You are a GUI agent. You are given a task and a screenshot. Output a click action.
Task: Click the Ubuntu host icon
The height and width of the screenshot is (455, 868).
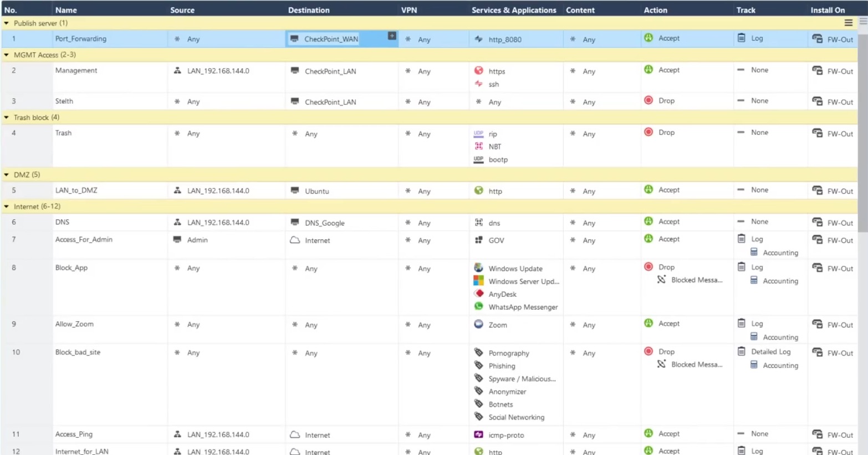pyautogui.click(x=295, y=190)
